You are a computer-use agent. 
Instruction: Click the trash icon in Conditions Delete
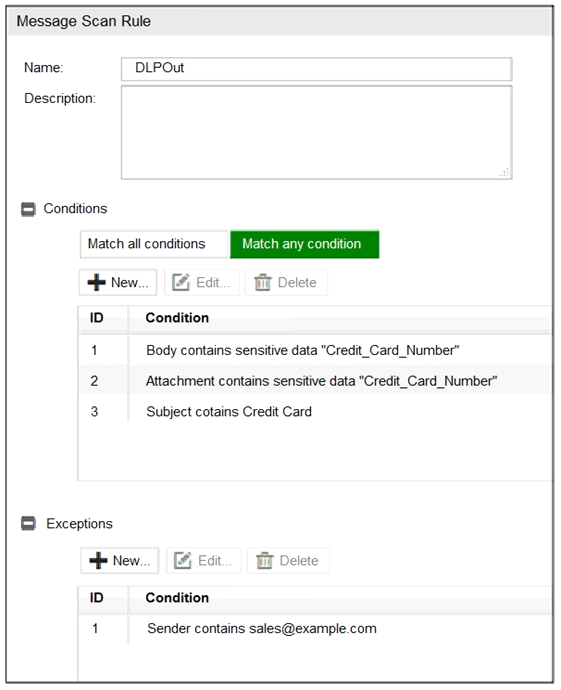pyautogui.click(x=262, y=282)
